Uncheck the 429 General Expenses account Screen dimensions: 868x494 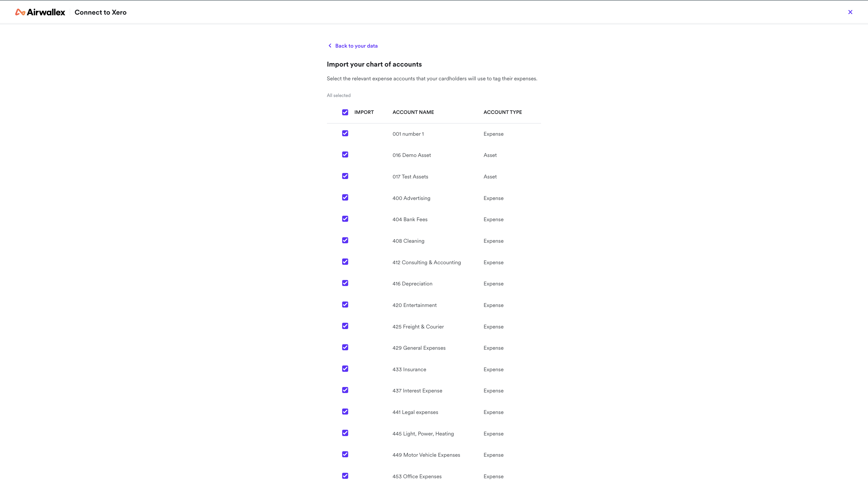pos(345,347)
